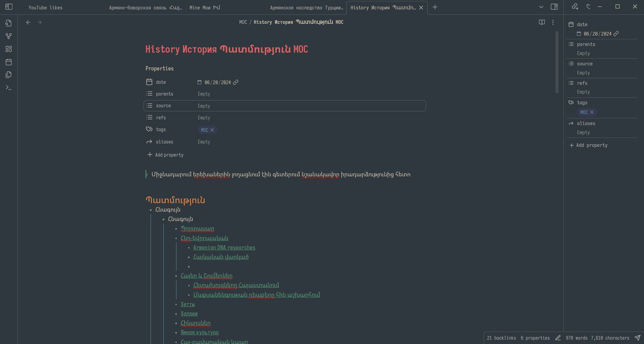Open the graph view from the ribbon
Screen dimensions: 644x344
(x=9, y=36)
